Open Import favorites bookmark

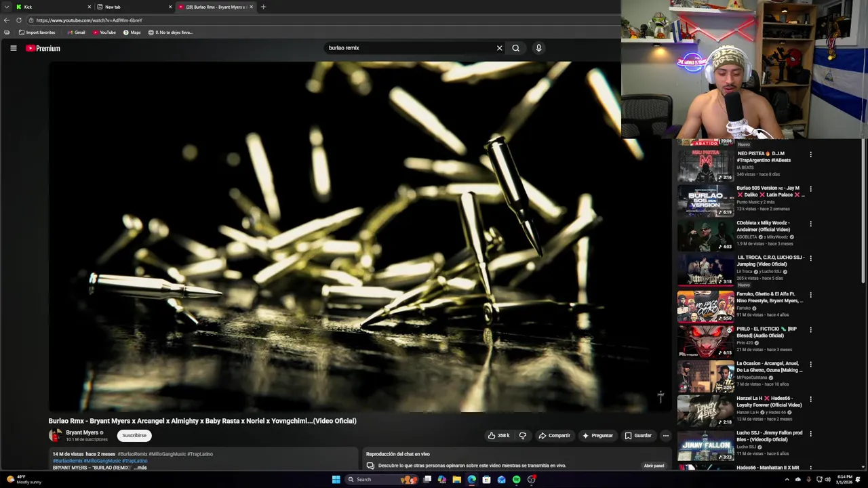(37, 33)
